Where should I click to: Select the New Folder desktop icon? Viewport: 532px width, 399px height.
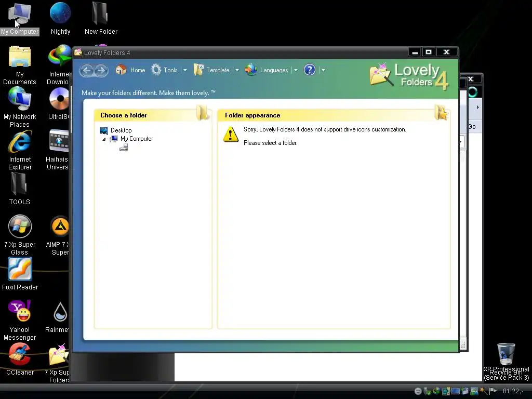tap(101, 19)
